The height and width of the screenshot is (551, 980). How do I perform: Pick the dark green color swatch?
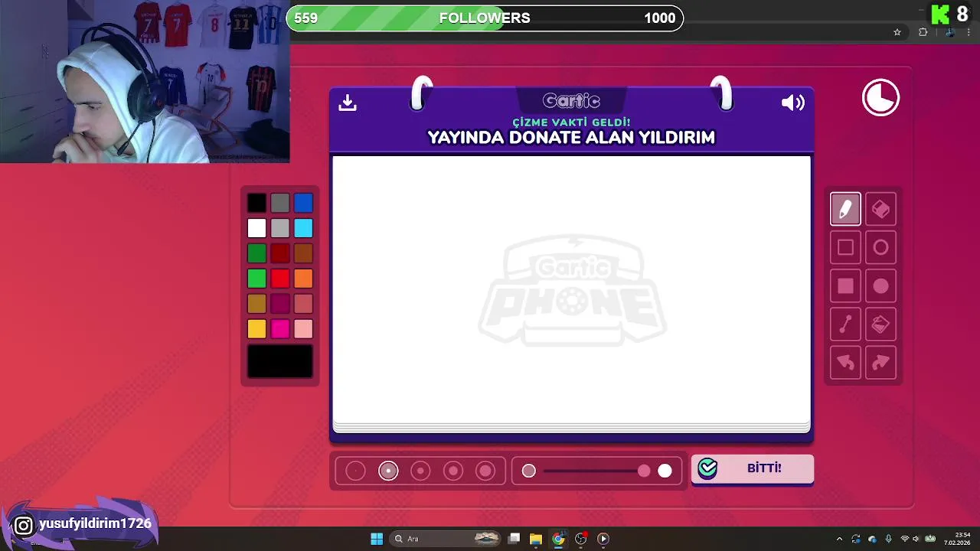[256, 253]
